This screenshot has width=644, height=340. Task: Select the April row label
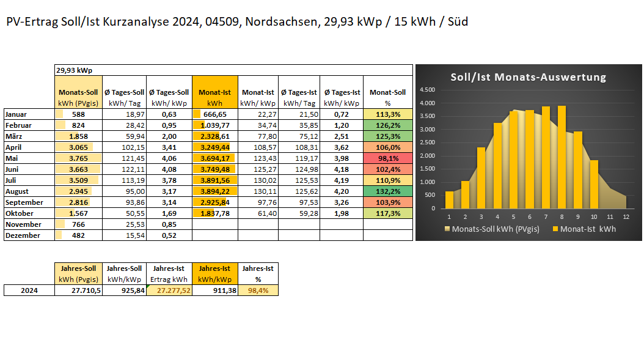pos(29,147)
